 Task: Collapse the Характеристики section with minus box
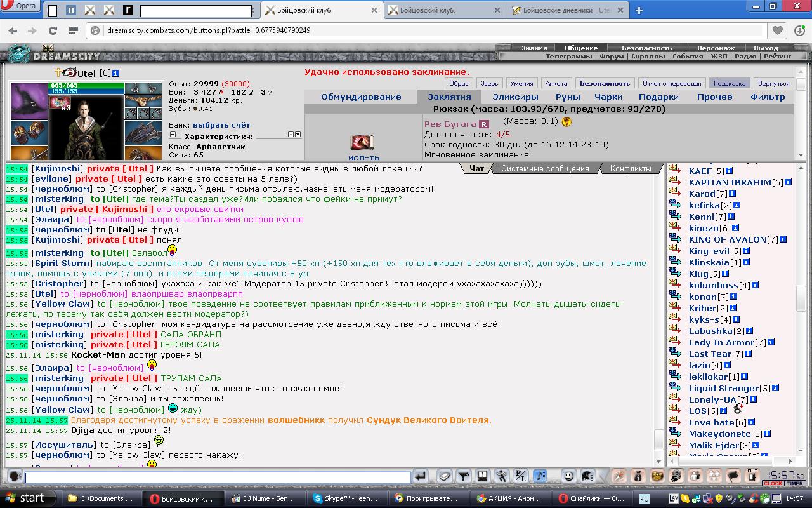click(x=173, y=135)
